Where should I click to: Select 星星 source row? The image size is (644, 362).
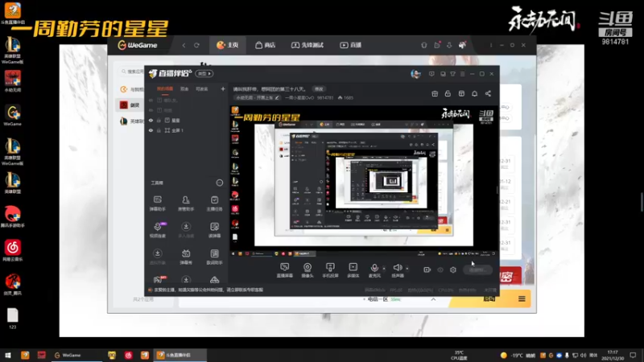click(187, 120)
